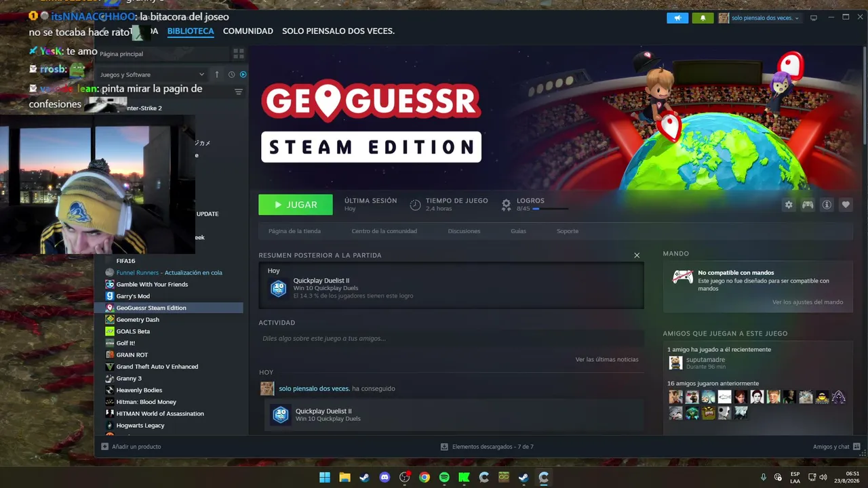This screenshot has width=868, height=488.
Task: Open the COMUNIDAD tab
Action: pos(248,31)
